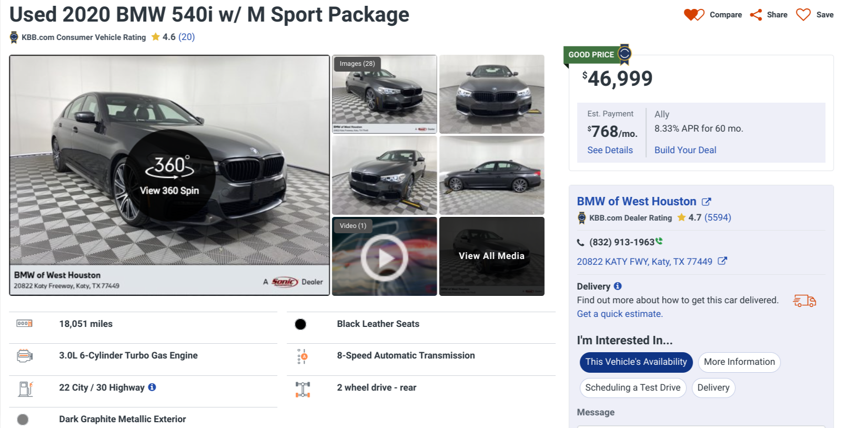Screen dimensions: 868x428
Task: Open the Delivery info tooltip icon
Action: pyautogui.click(x=618, y=286)
